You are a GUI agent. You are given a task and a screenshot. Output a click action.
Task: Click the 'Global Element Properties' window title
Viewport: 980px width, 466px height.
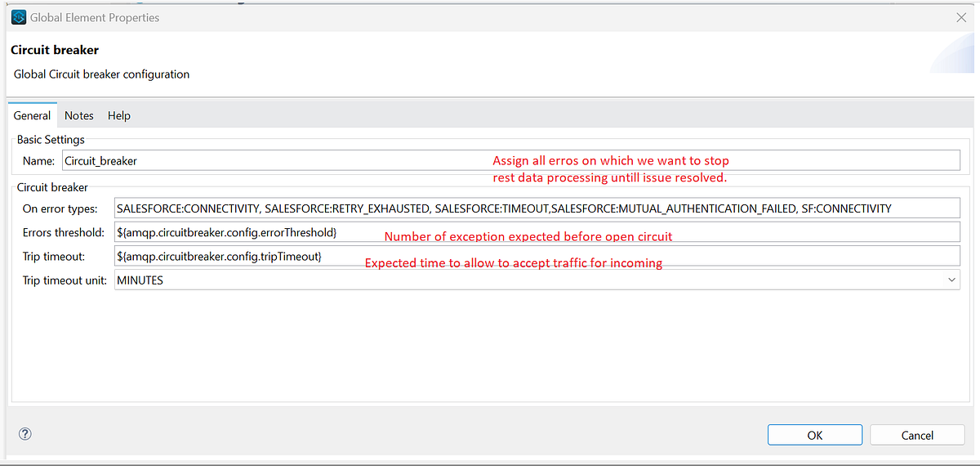[95, 17]
